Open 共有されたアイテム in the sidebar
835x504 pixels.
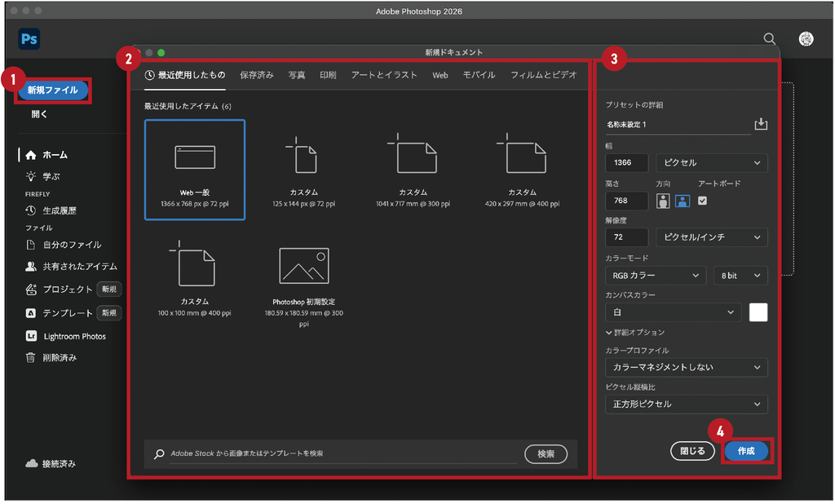(x=72, y=267)
